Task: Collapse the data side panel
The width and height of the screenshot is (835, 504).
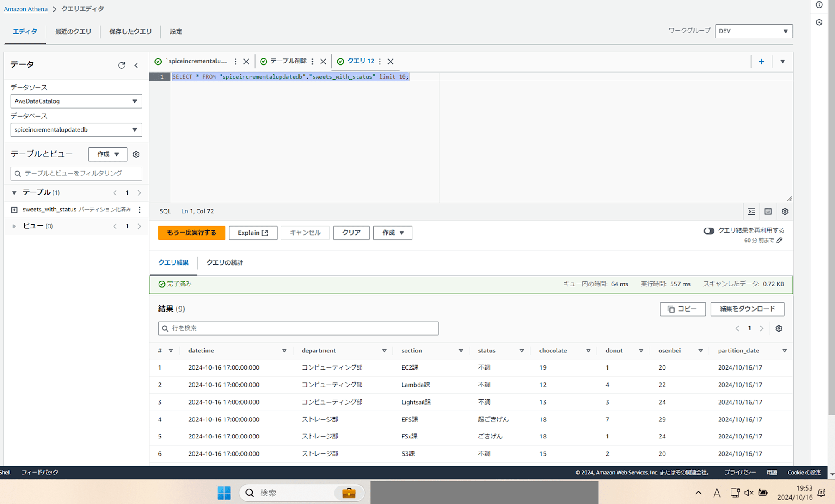Action: pos(136,65)
